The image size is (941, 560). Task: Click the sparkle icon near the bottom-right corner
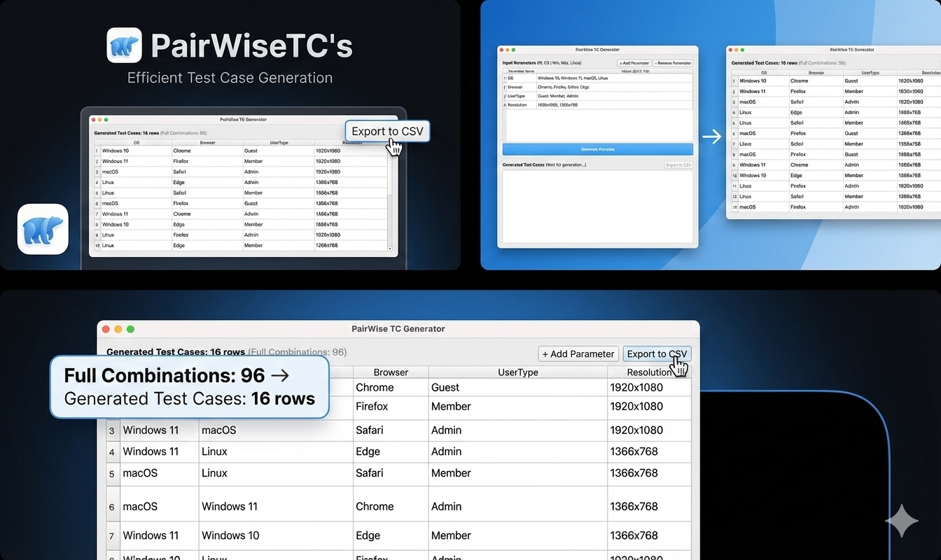point(902,521)
